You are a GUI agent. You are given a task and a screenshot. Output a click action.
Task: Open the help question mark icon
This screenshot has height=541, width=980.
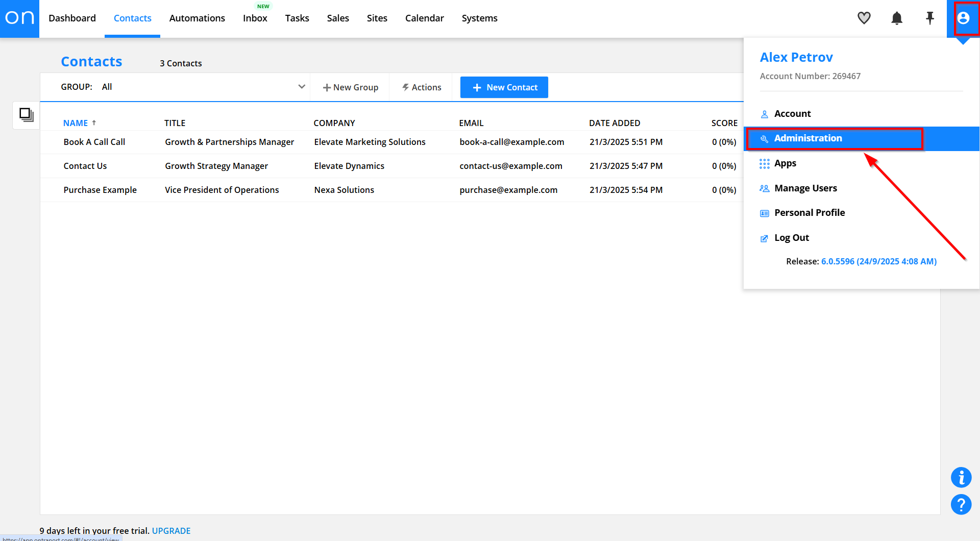click(961, 505)
